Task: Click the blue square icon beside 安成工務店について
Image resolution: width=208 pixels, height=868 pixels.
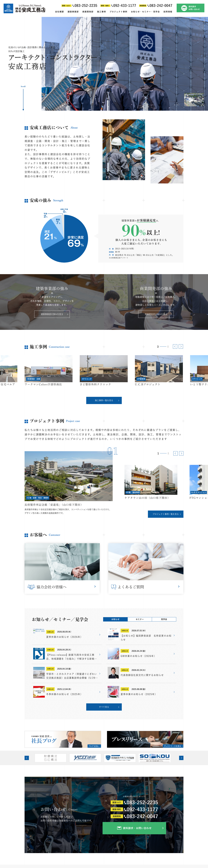Action: (x=26, y=128)
